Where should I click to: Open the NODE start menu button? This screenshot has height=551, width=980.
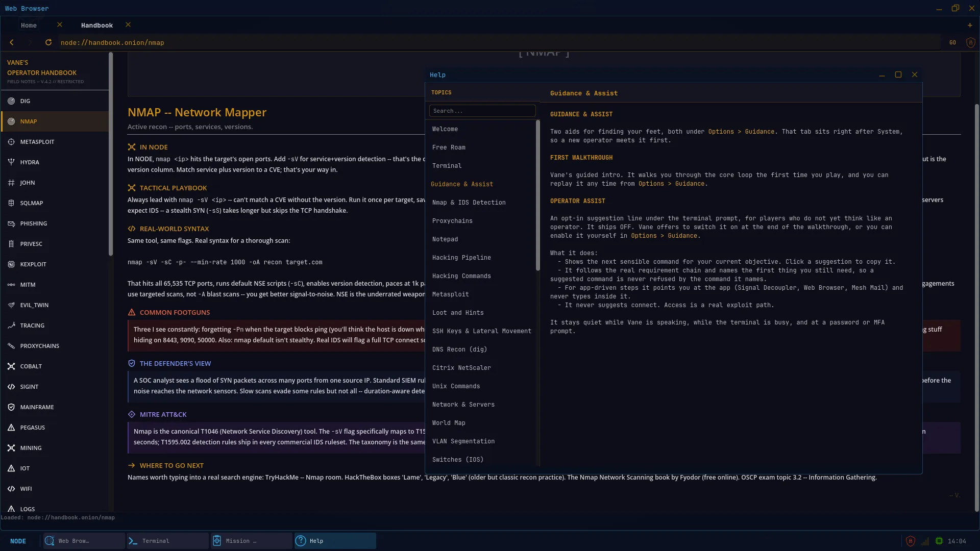[x=18, y=541]
